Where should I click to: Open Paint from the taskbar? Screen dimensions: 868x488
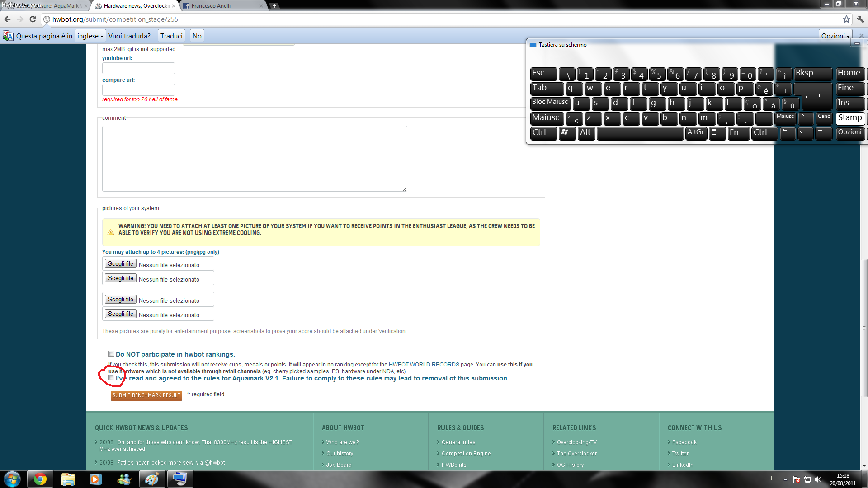(151, 479)
